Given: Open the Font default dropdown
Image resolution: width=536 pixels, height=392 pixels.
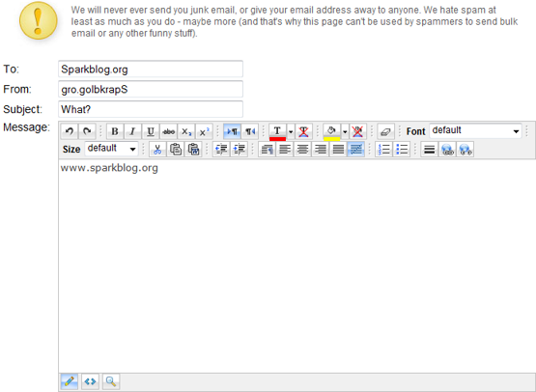Looking at the screenshot, I should click(475, 131).
